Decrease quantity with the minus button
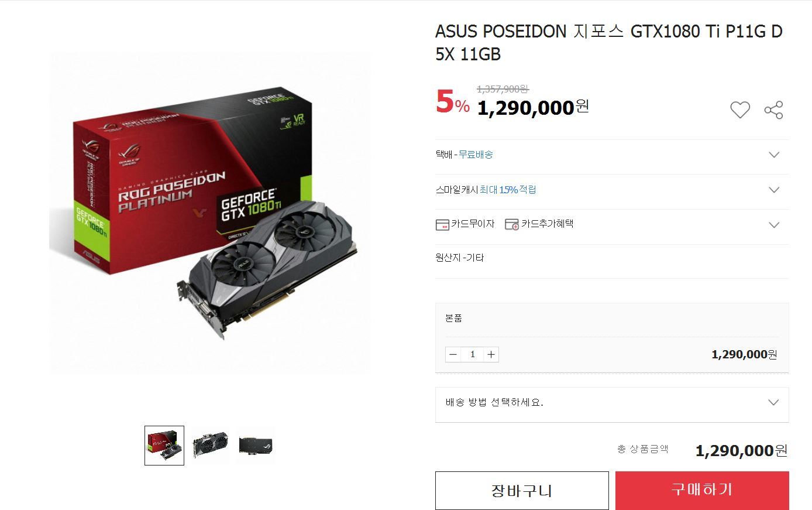The image size is (812, 510). pos(453,354)
